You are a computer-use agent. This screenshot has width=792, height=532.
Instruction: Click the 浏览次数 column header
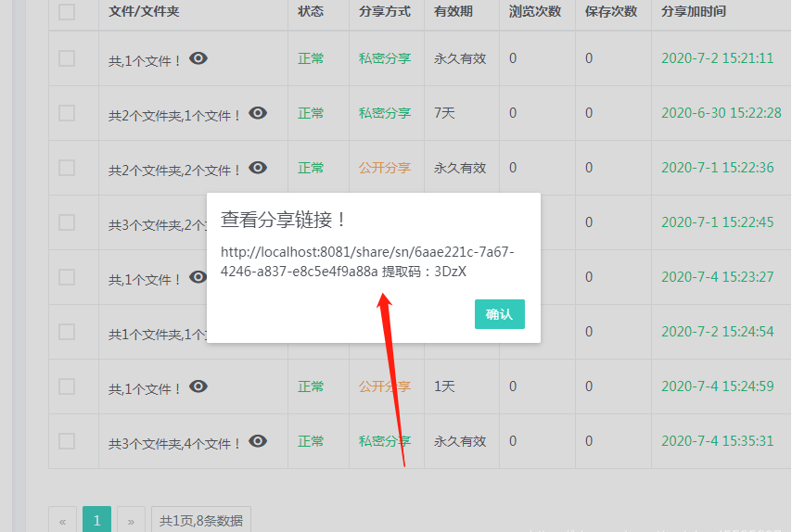[x=535, y=12]
